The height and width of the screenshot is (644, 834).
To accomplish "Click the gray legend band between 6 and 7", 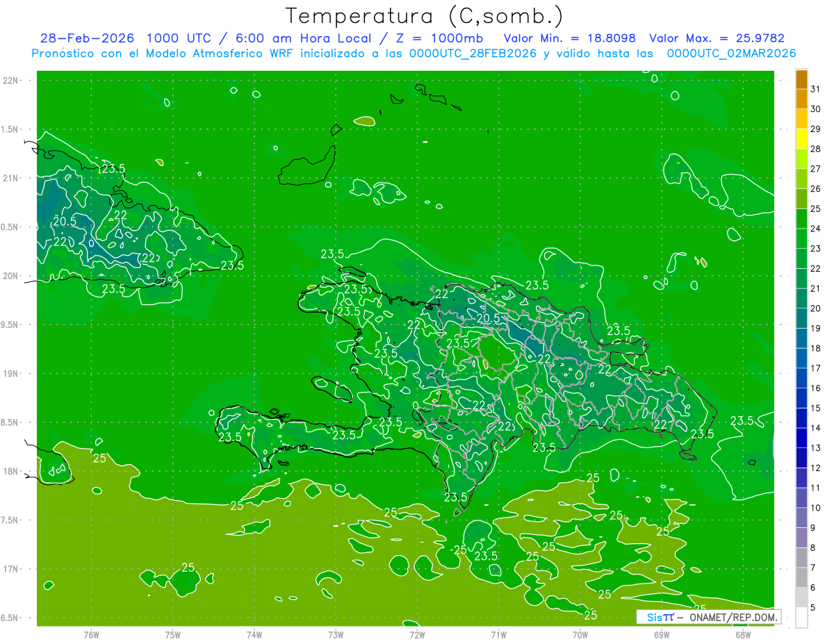I will tap(801, 577).
